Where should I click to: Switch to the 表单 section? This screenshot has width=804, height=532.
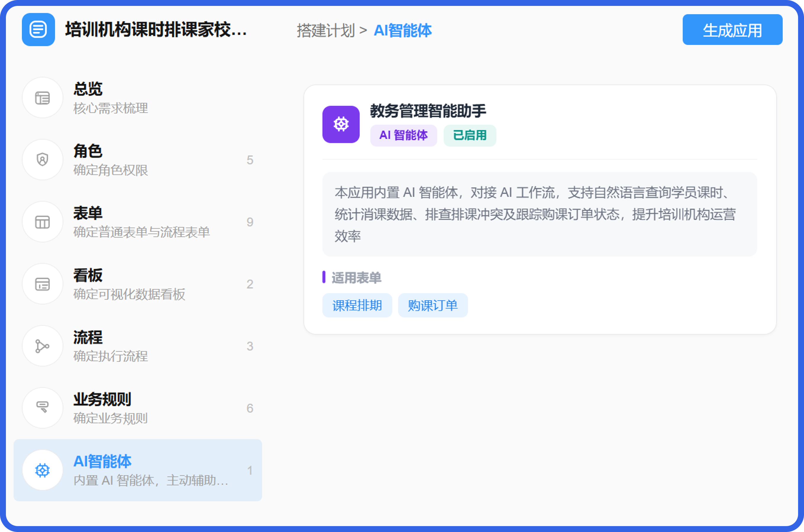[x=88, y=213]
